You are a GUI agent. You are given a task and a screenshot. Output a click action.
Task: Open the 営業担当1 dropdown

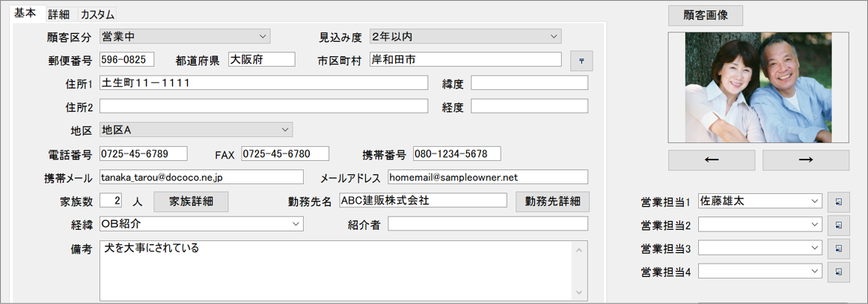tap(815, 201)
